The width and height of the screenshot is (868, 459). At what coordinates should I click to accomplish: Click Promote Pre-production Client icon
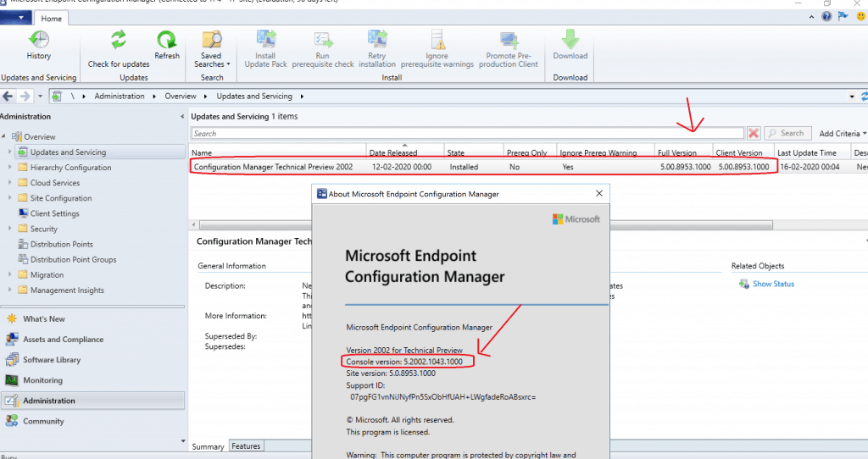point(509,40)
